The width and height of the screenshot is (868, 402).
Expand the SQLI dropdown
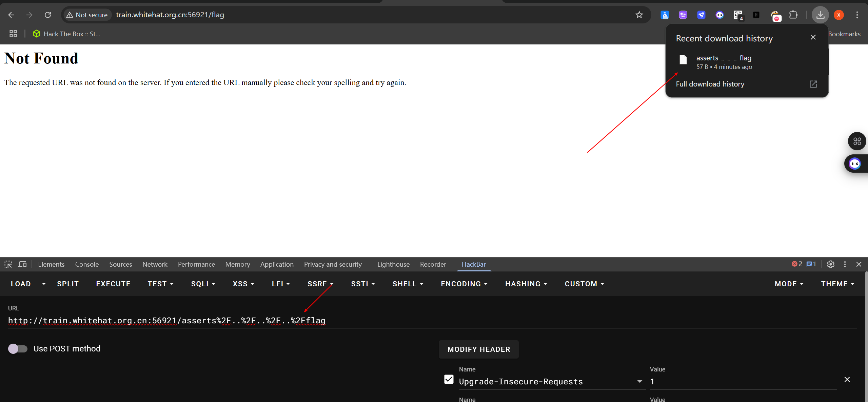(203, 284)
